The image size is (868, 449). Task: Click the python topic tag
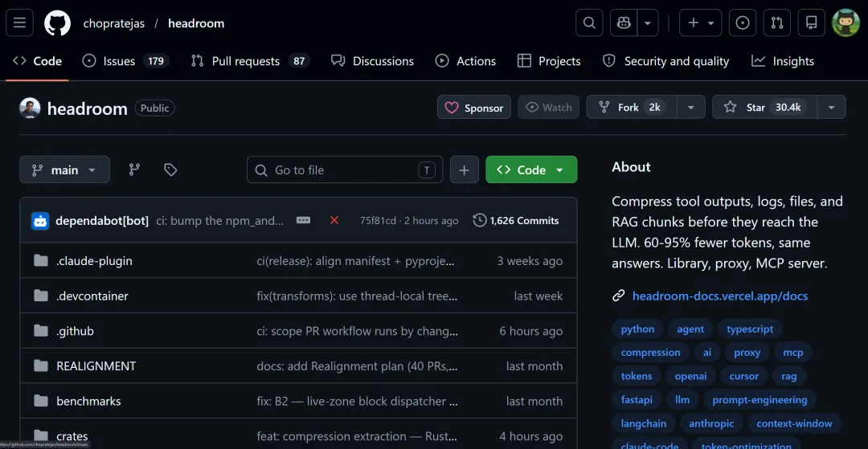point(637,329)
